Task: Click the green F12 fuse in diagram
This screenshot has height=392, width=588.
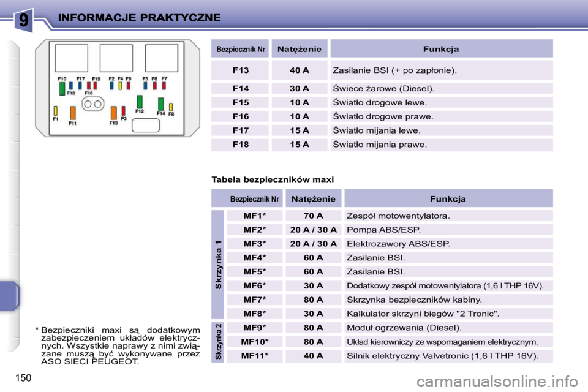Action: click(x=140, y=102)
